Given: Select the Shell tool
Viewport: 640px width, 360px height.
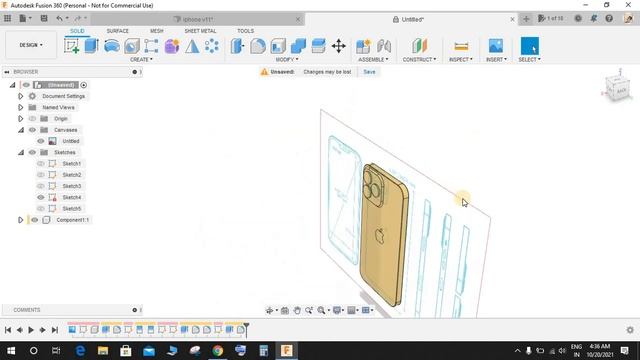Looking at the screenshot, I should pos(278,46).
